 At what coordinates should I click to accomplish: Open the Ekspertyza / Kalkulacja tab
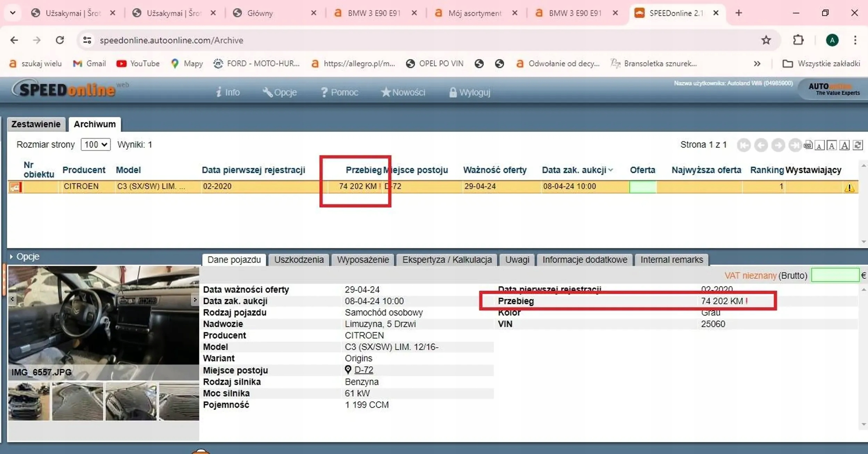point(447,260)
